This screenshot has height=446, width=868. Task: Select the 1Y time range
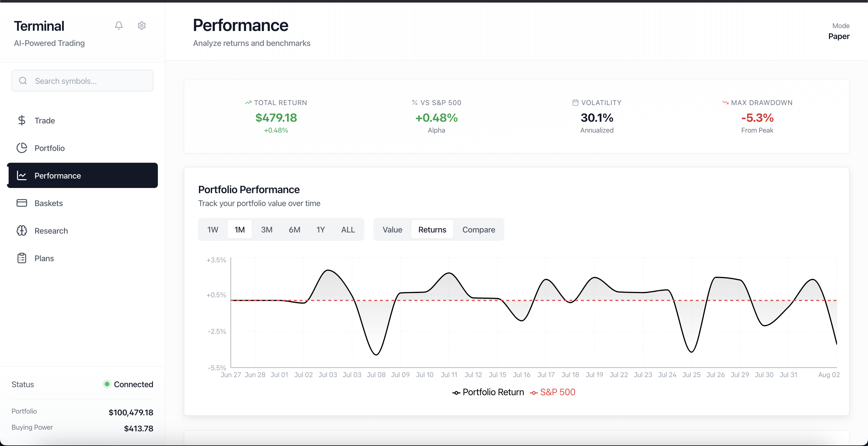click(x=320, y=229)
